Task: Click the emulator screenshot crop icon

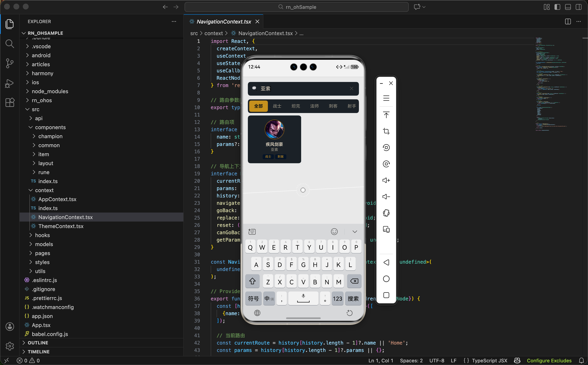Action: coord(386,131)
